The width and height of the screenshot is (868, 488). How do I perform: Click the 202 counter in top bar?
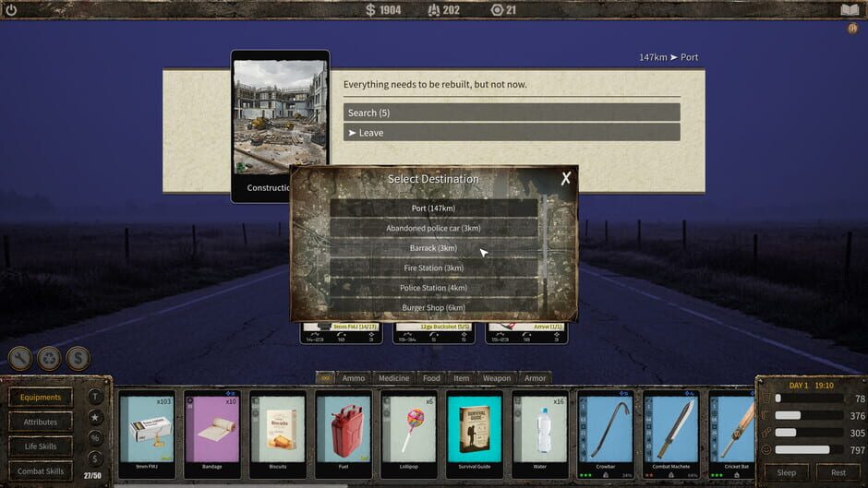(444, 10)
